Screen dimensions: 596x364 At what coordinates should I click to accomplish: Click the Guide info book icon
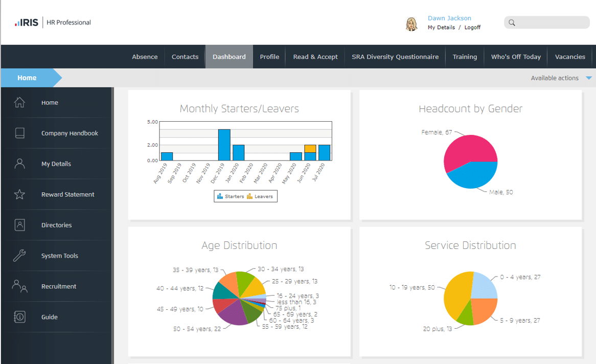point(19,317)
